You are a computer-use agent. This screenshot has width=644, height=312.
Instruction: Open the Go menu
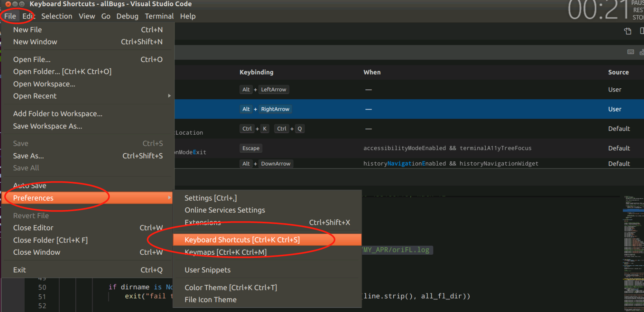tap(106, 16)
